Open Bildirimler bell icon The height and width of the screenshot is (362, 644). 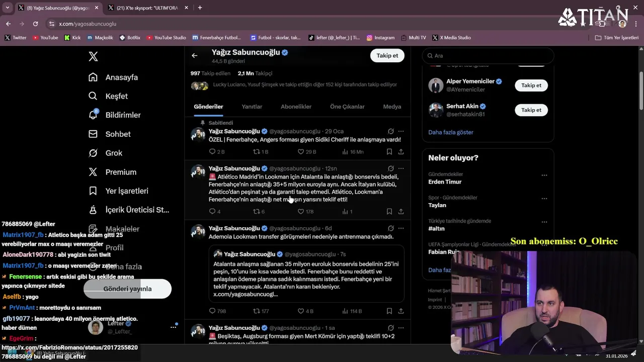click(x=93, y=115)
